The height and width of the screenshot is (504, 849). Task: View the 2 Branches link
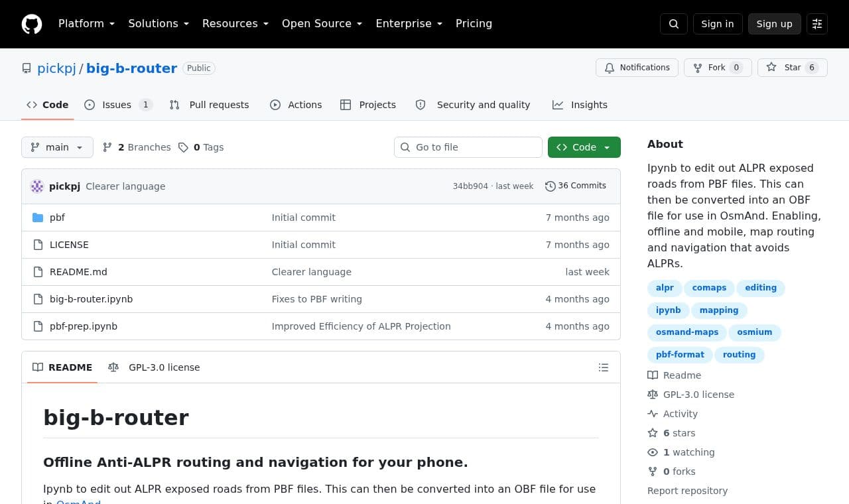tap(137, 147)
